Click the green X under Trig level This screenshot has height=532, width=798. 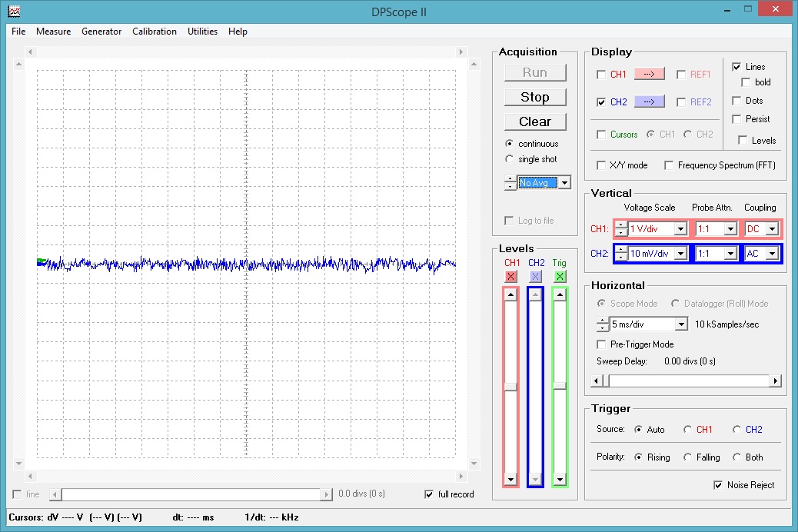pyautogui.click(x=560, y=277)
